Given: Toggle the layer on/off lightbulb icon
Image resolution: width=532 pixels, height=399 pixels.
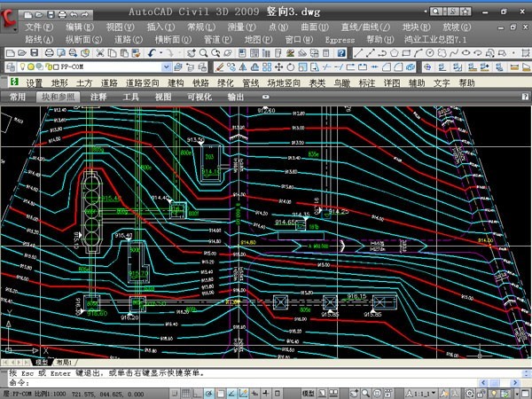Looking at the screenshot, I should click(20, 67).
